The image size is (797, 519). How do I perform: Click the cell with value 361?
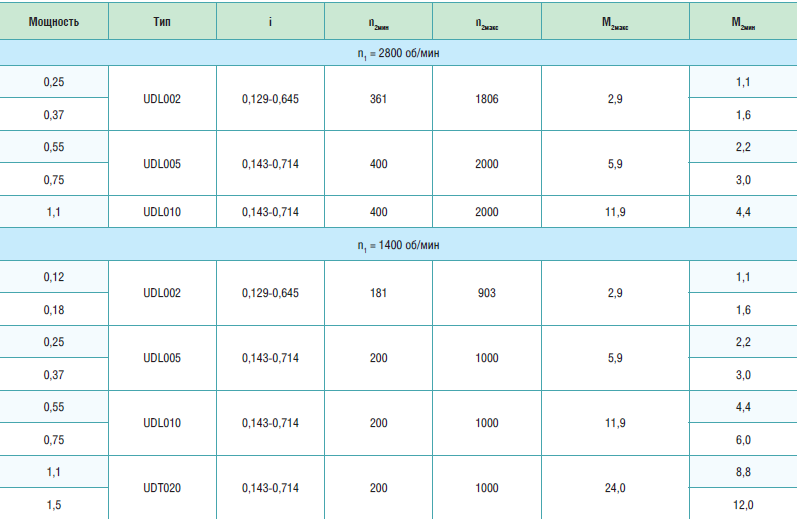pos(378,99)
